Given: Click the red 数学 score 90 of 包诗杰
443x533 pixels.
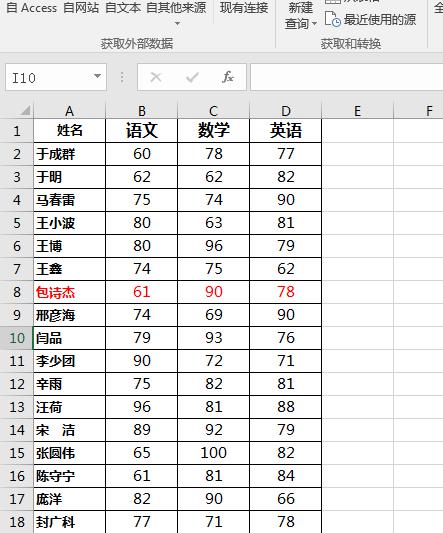Looking at the screenshot, I should [214, 292].
